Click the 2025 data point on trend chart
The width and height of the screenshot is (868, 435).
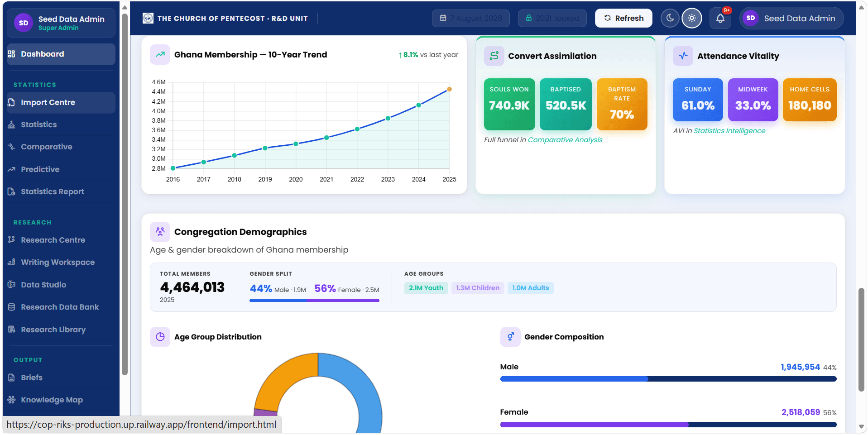pyautogui.click(x=449, y=89)
